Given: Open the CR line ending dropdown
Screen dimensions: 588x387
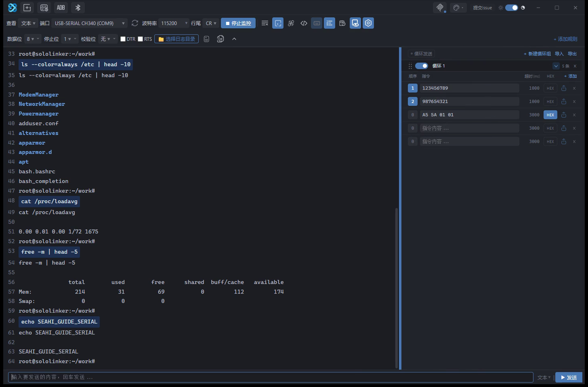Looking at the screenshot, I should pyautogui.click(x=211, y=23).
